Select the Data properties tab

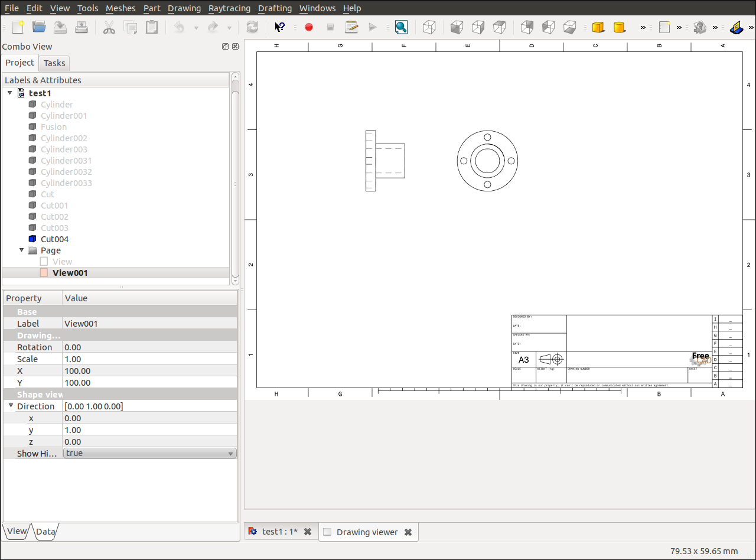[x=45, y=532]
